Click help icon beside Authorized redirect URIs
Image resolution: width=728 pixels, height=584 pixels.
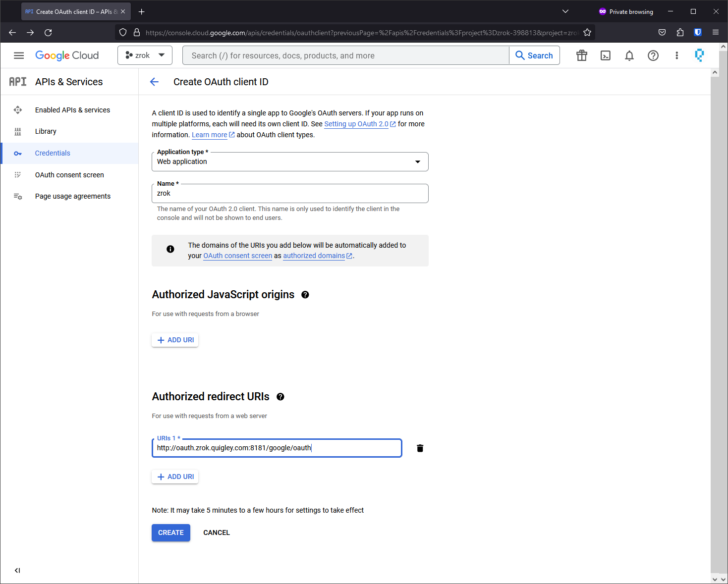(280, 397)
